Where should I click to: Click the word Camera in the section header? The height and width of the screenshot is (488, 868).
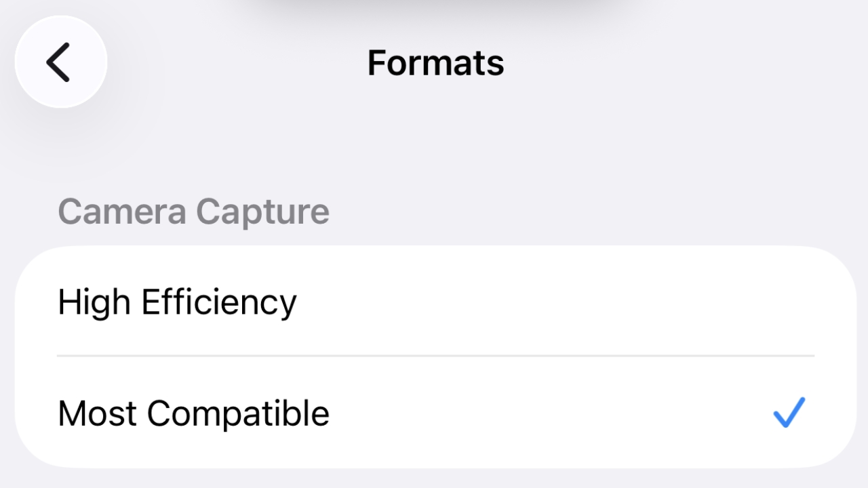122,211
